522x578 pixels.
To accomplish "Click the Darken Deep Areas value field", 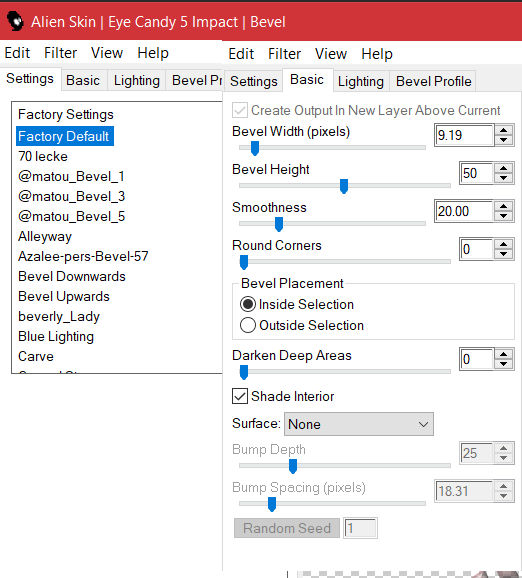I will pos(476,359).
